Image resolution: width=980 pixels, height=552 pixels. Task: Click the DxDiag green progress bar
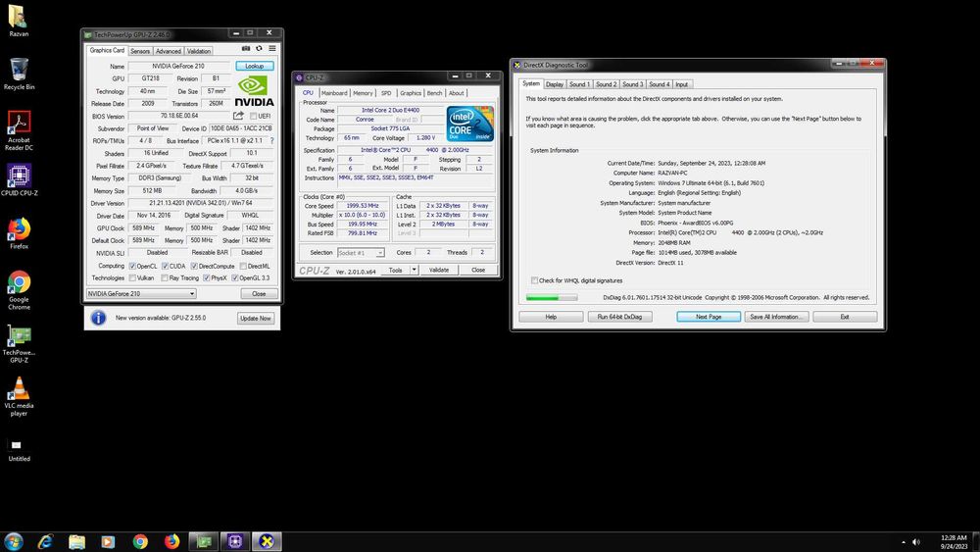pyautogui.click(x=552, y=297)
